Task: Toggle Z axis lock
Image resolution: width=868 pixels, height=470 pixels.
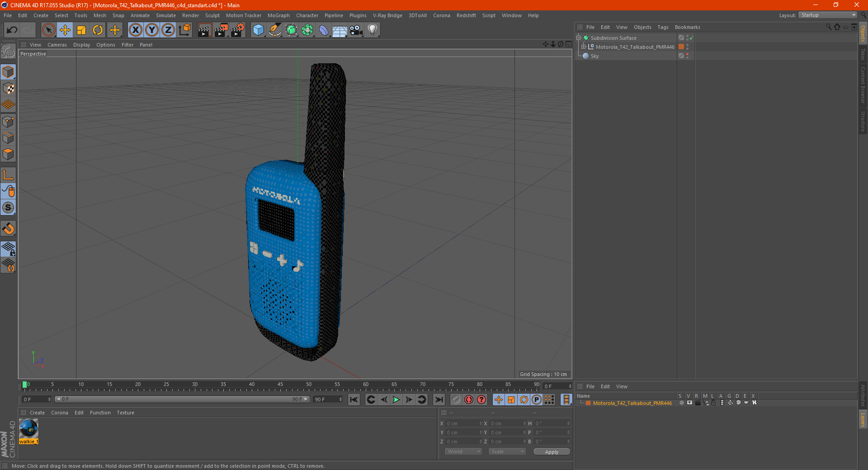Action: point(168,30)
